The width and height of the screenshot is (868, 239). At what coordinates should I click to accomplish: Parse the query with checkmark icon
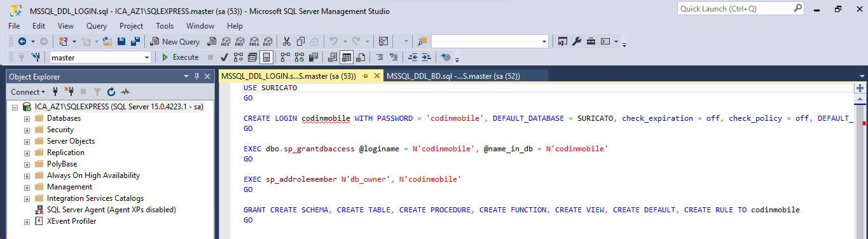[x=224, y=57]
